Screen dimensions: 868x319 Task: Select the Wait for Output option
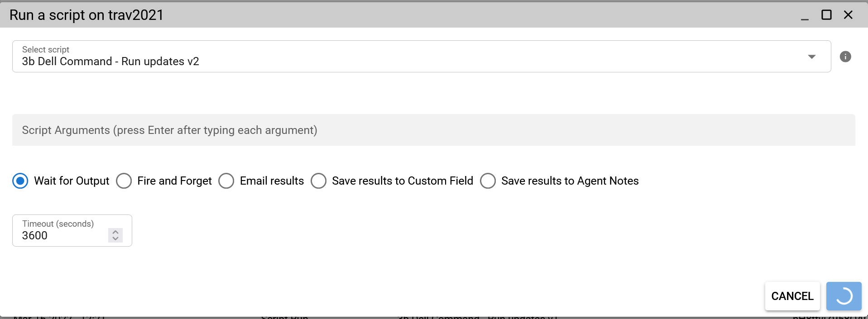[20, 181]
